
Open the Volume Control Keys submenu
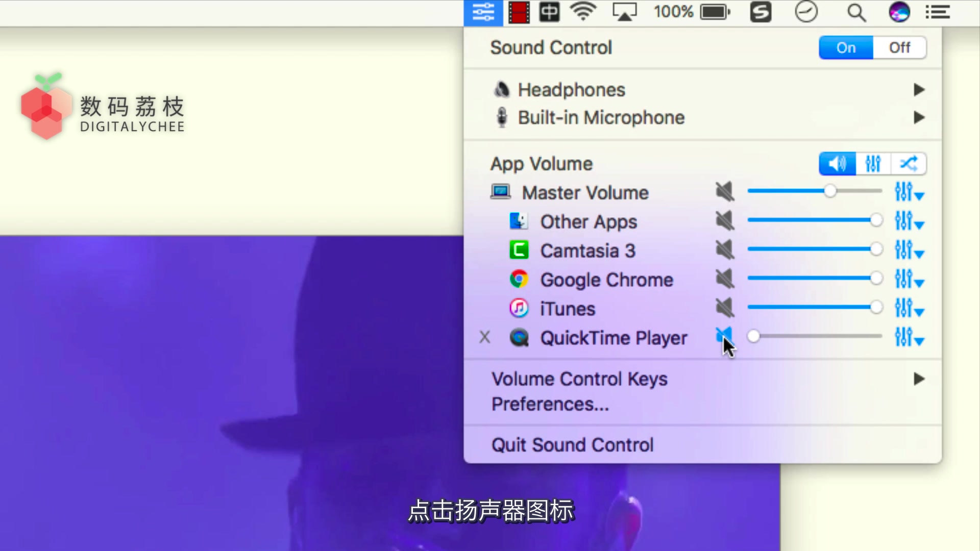[703, 379]
